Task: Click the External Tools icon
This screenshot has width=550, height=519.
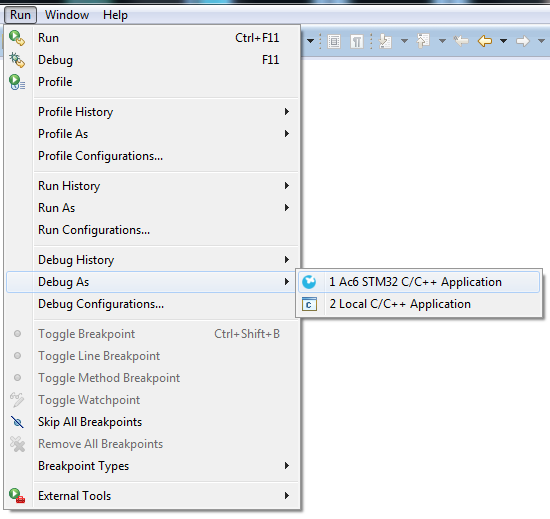Action: [x=16, y=496]
